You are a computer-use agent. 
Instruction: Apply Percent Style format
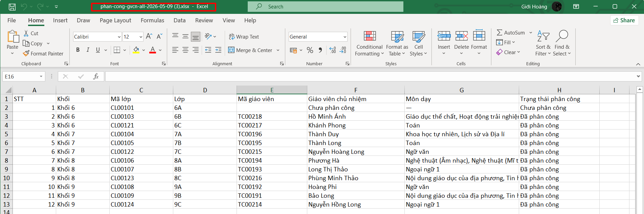[310, 50]
